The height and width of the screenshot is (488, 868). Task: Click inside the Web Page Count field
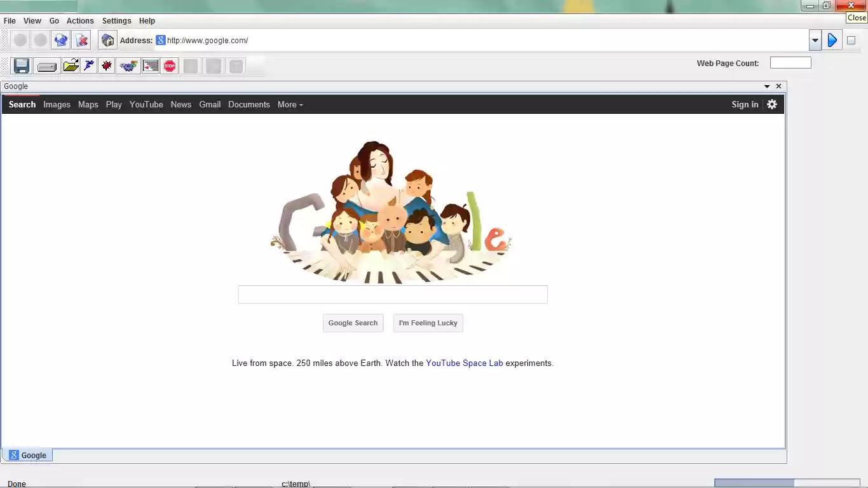[790, 62]
